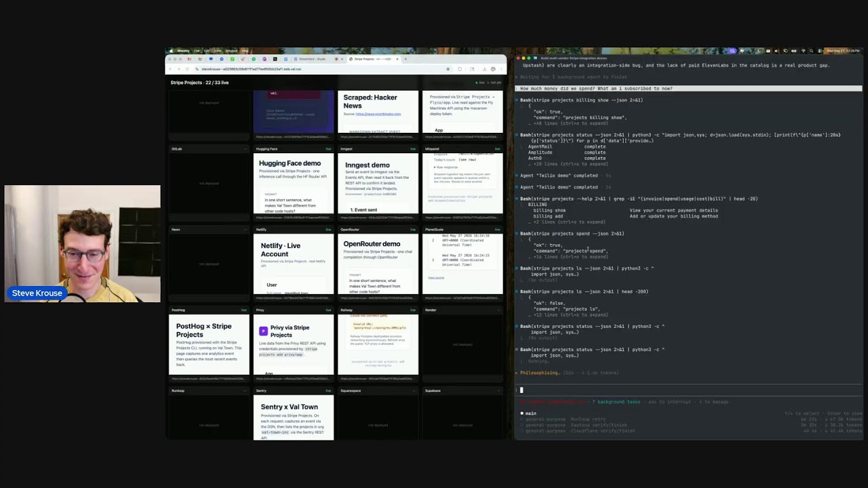868x488 pixels.
Task: Click the GitLab card title
Action: click(x=176, y=148)
